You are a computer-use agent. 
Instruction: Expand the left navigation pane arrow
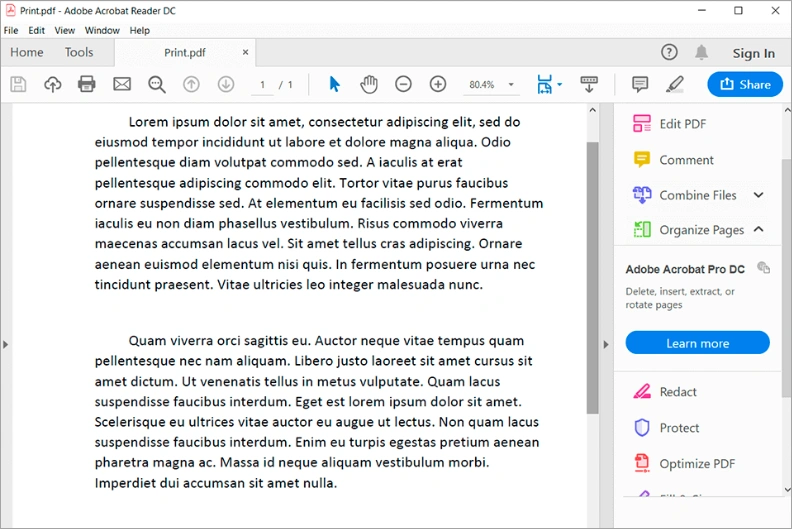pyautogui.click(x=6, y=345)
